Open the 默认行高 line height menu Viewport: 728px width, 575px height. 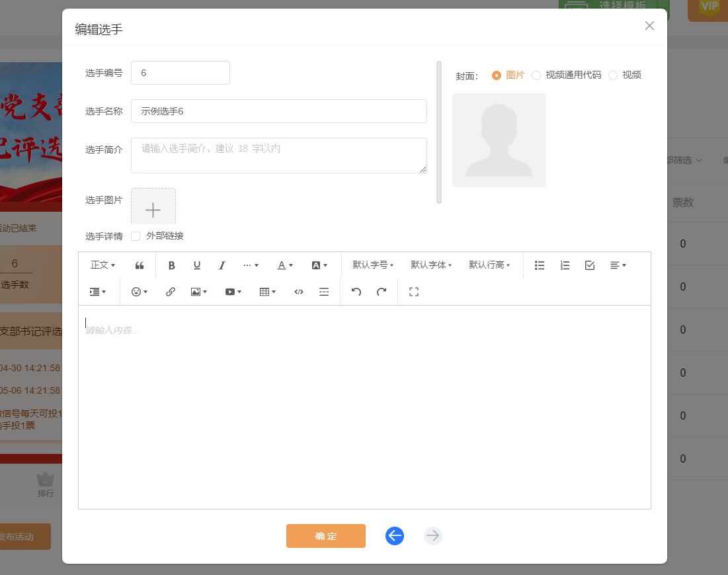[x=489, y=265]
